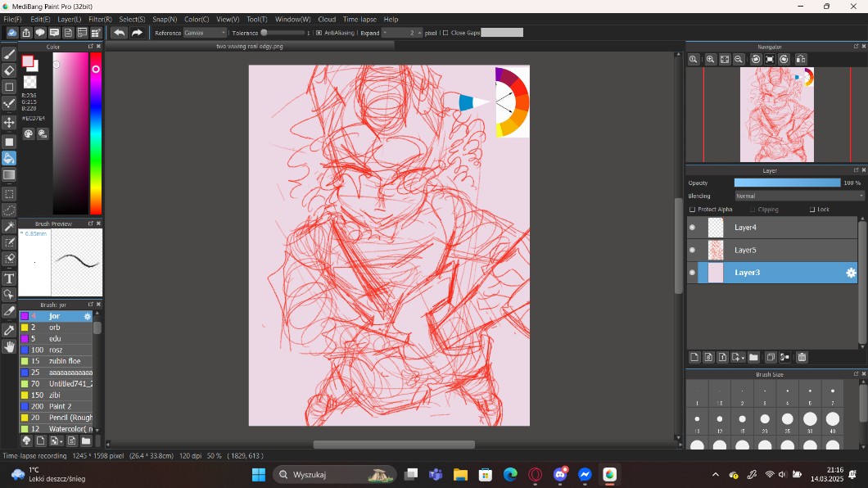This screenshot has width=868, height=488.
Task: Select the Eraser tool
Action: pos(9,70)
